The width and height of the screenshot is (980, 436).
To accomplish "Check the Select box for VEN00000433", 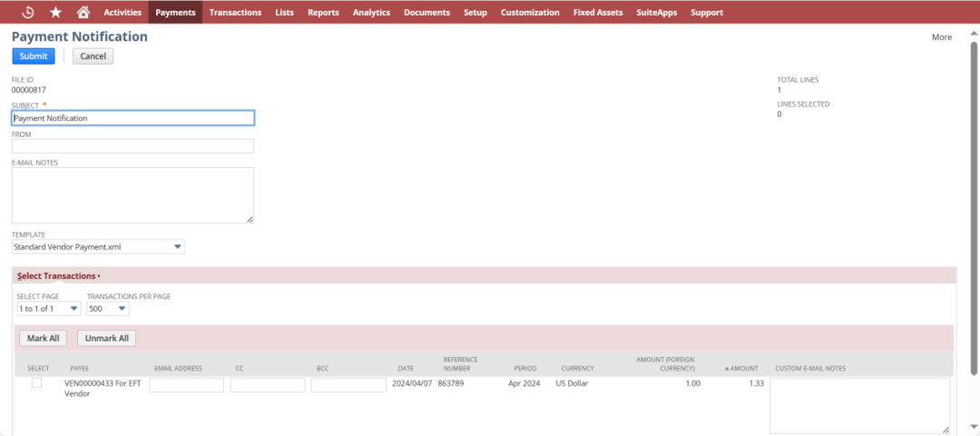I will point(37,382).
